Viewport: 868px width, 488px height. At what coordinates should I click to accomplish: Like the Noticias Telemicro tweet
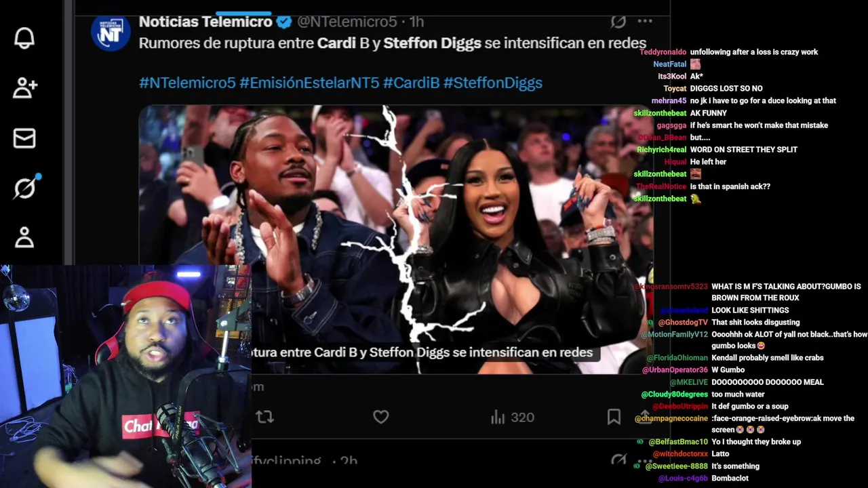[x=381, y=417]
